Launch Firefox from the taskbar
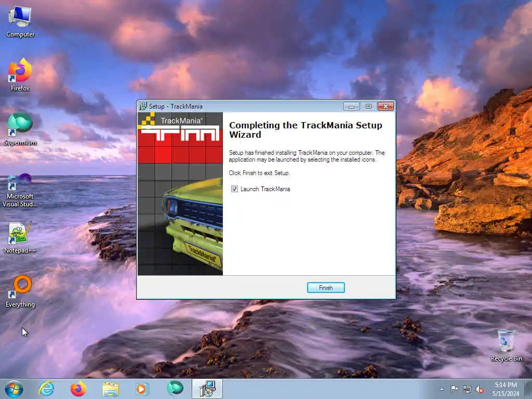 (78, 389)
